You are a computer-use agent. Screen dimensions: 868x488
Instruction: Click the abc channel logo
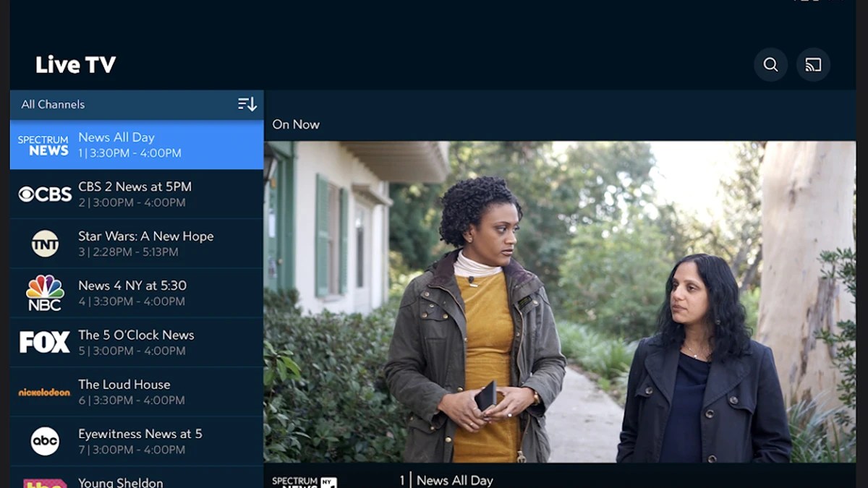pos(43,440)
